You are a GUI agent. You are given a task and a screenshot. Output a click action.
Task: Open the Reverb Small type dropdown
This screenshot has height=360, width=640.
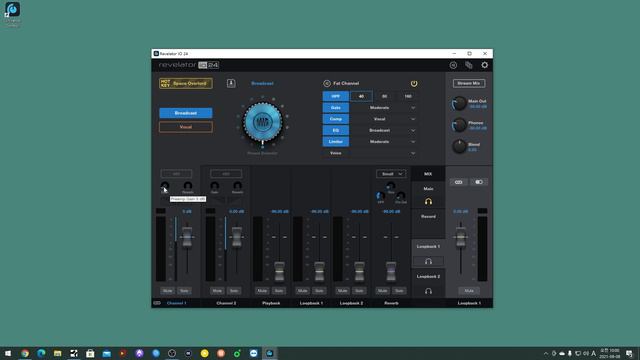click(391, 174)
